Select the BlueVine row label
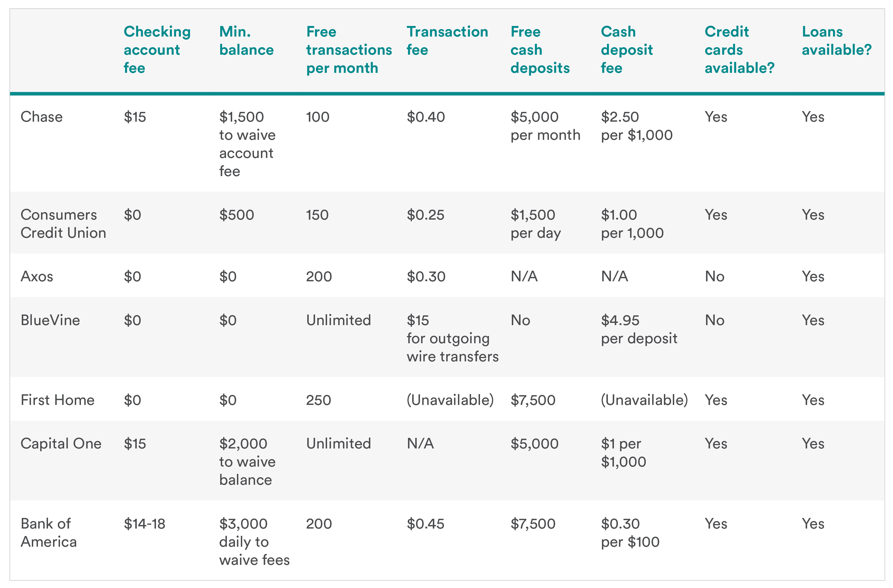The image size is (893, 588). point(50,320)
